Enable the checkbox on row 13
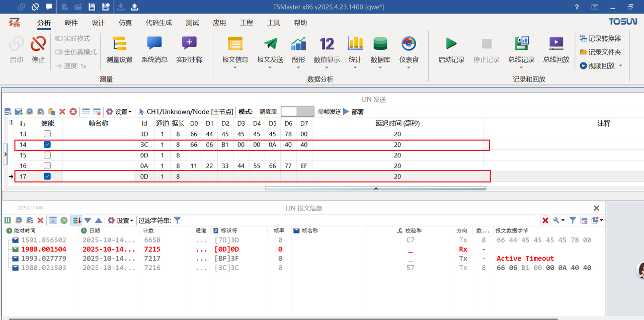Screen dimensions: 644x320 coord(47,134)
